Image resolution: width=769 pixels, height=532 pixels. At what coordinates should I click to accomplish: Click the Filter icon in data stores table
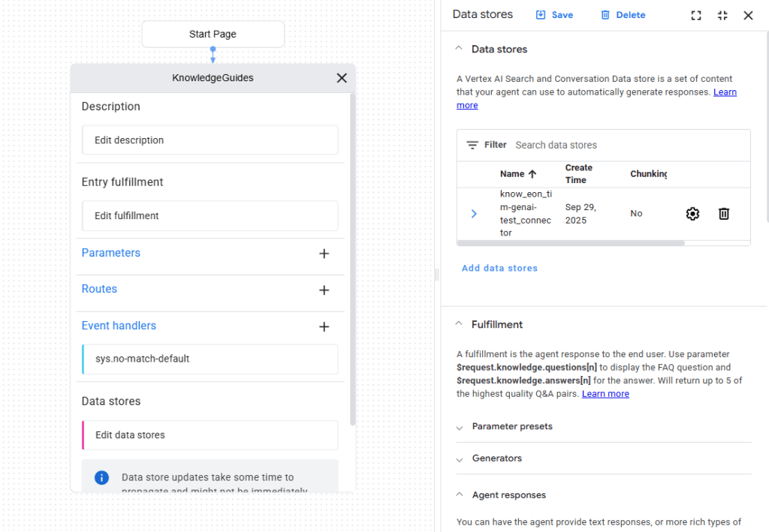pyautogui.click(x=472, y=145)
